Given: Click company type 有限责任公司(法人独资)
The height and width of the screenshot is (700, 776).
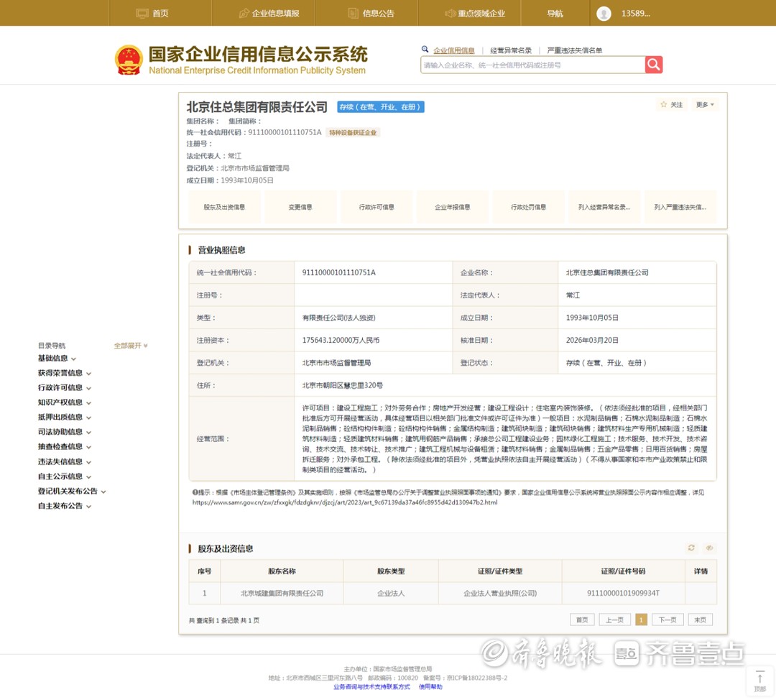Looking at the screenshot, I should pos(338,318).
